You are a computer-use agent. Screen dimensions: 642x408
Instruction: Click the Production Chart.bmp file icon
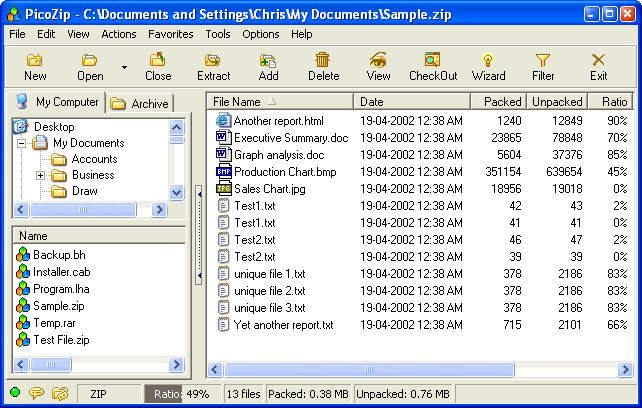coord(223,171)
